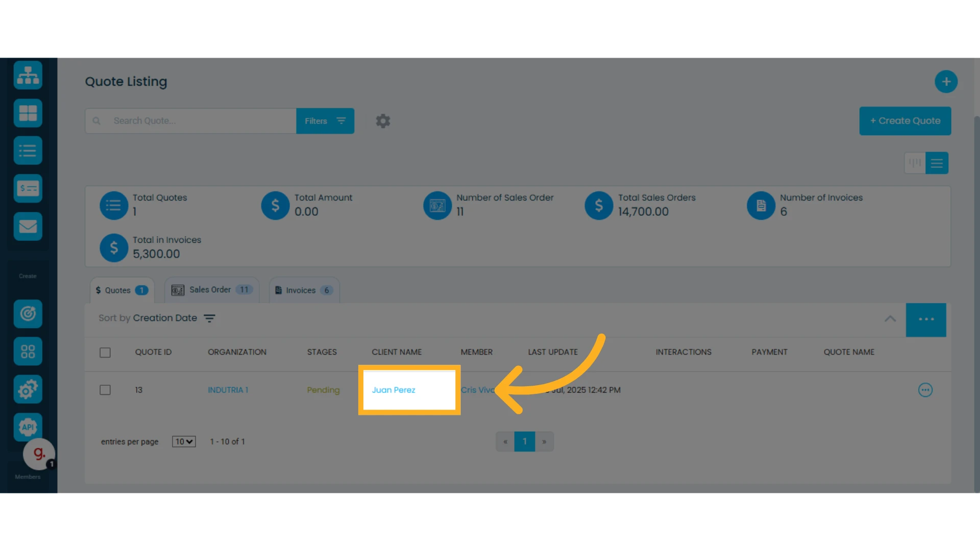Toggle the select-all checkbox in table header

pyautogui.click(x=105, y=353)
